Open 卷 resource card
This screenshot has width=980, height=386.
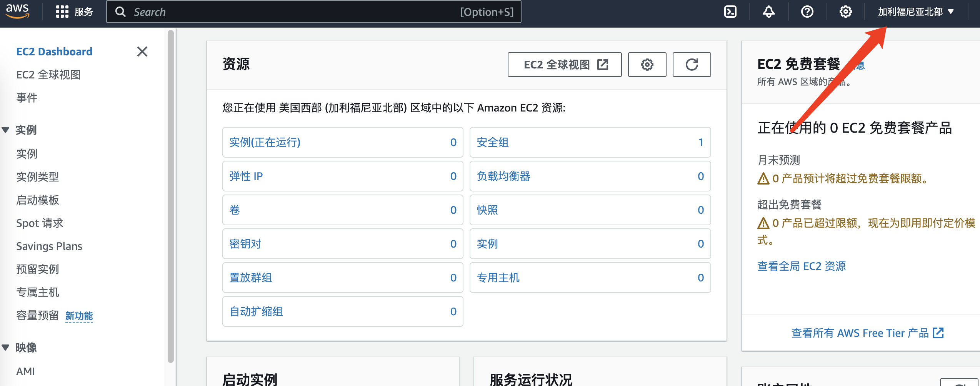pyautogui.click(x=343, y=210)
